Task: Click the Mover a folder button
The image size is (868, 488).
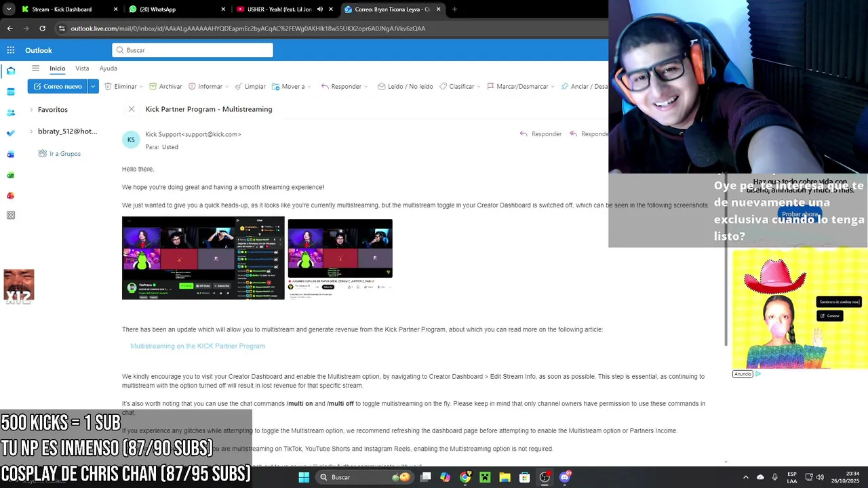Action: [288, 87]
